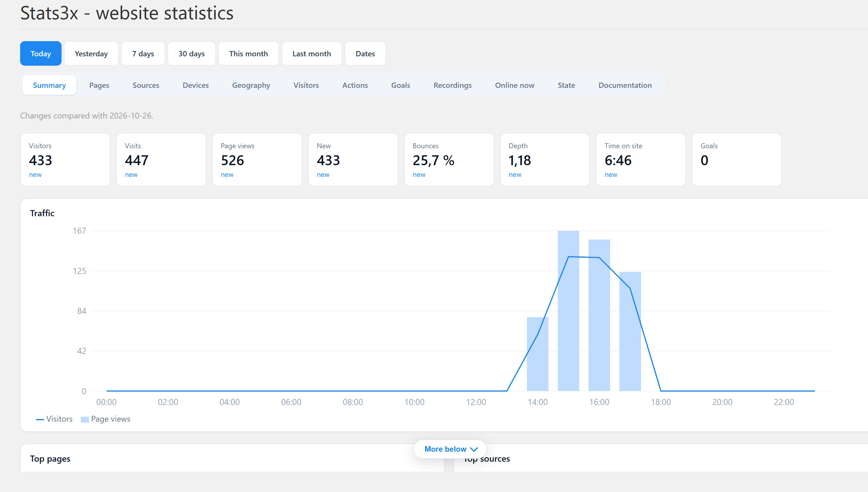Click 'new' under Depth card
The height and width of the screenshot is (492, 868).
tap(515, 175)
